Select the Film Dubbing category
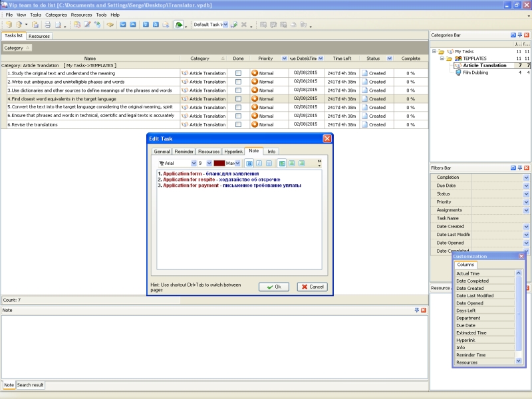This screenshot has width=532, height=399. click(477, 72)
